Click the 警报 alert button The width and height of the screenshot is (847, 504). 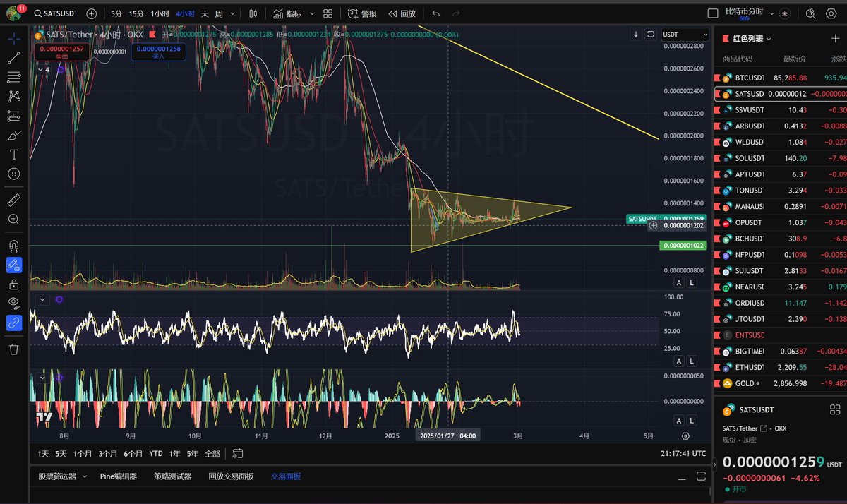[362, 13]
